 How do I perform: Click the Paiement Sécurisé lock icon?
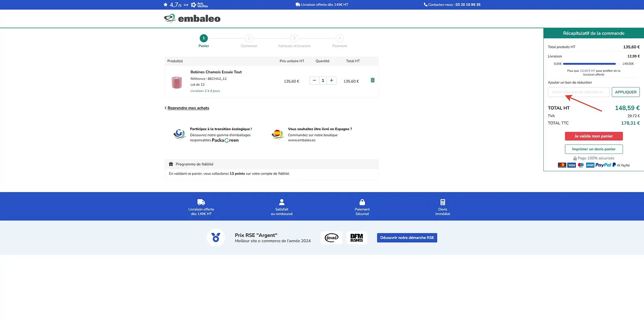(362, 202)
